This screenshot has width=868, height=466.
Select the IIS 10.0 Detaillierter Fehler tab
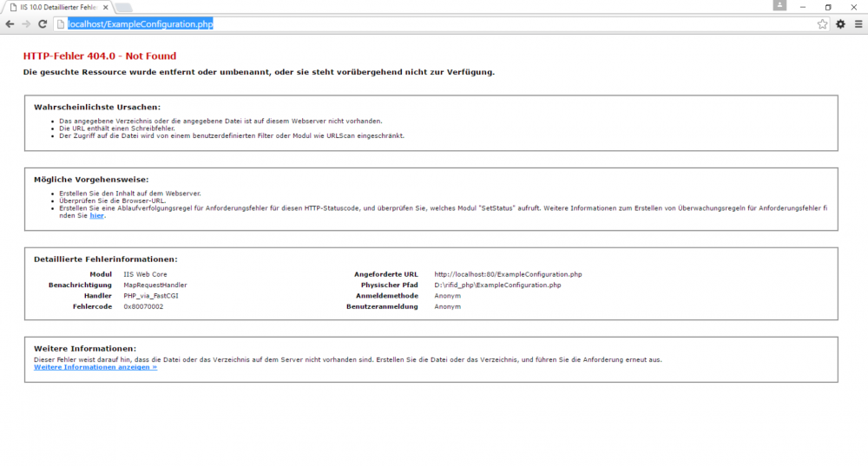(57, 7)
